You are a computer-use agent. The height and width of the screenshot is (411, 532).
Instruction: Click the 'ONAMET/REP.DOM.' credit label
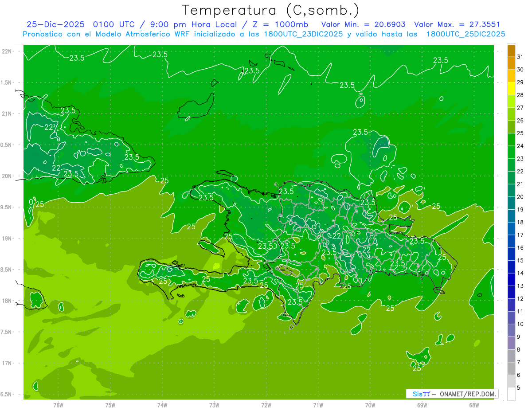(468, 394)
